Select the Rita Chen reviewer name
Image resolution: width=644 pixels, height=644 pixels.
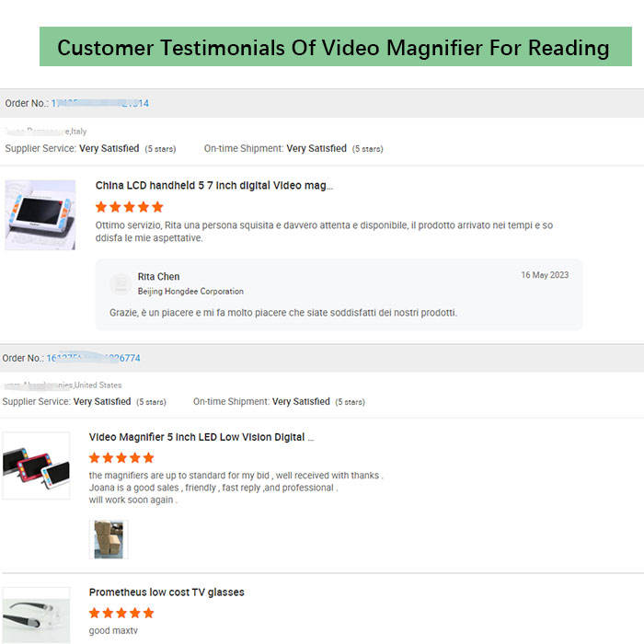pyautogui.click(x=158, y=277)
